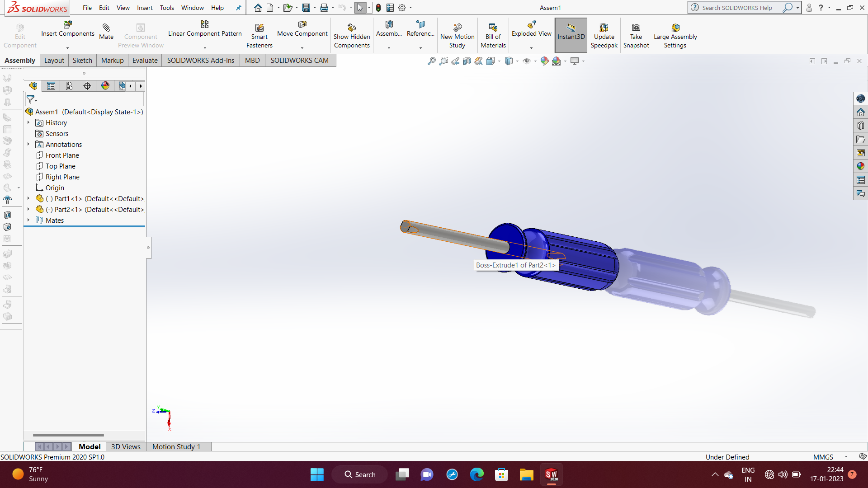Switch to the 3D Views tab
This screenshot has height=488, width=868.
coord(126,446)
